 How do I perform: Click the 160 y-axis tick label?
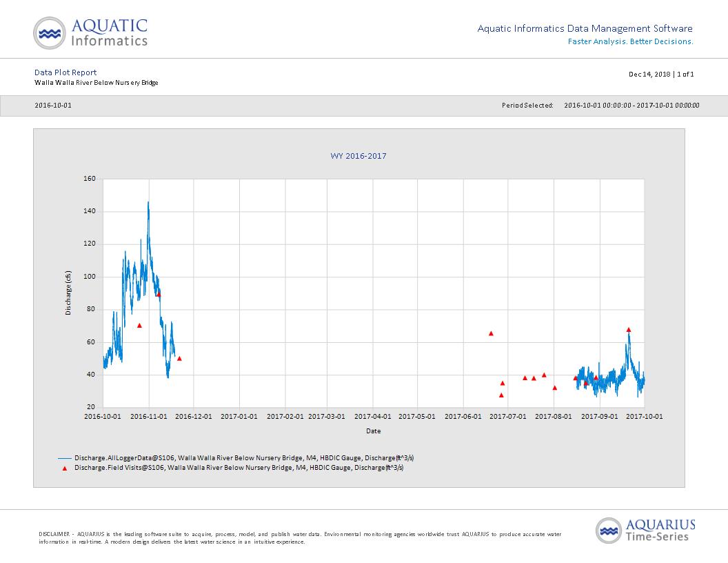click(x=90, y=179)
